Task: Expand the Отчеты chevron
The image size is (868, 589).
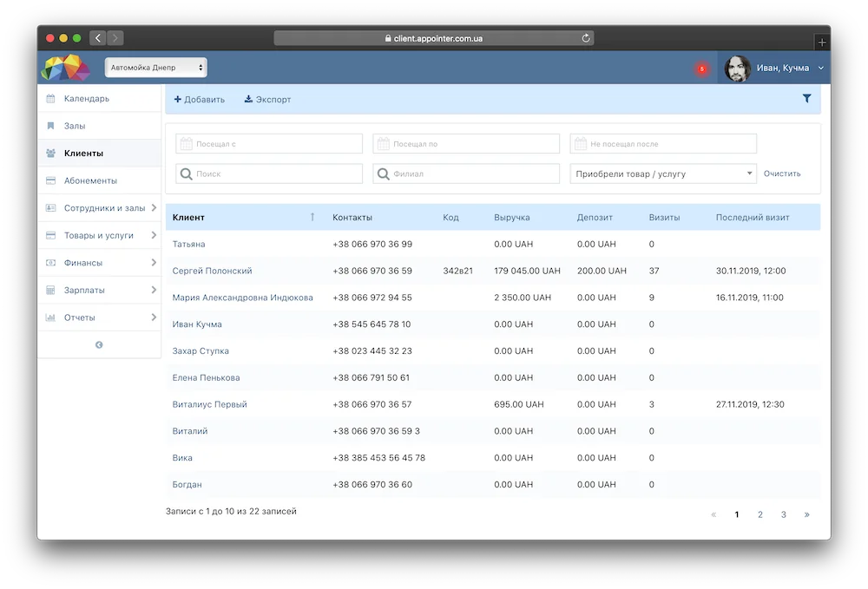Action: (x=154, y=317)
